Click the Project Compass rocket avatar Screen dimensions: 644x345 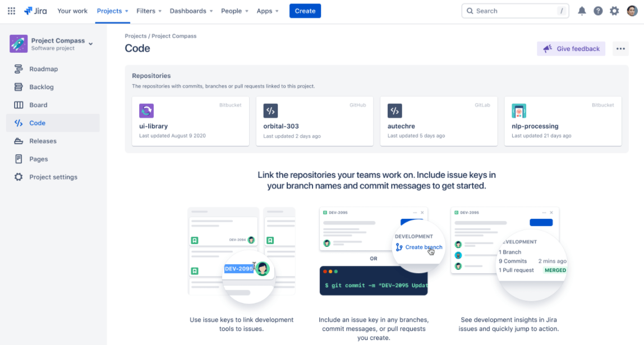(19, 44)
